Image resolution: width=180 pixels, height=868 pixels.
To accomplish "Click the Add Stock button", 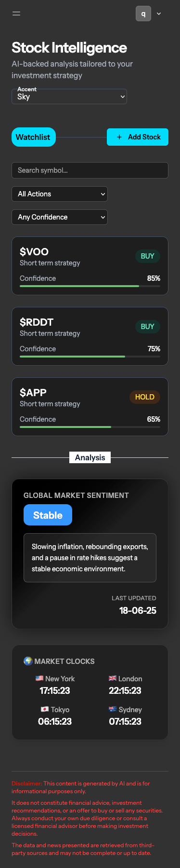I will 138,137.
